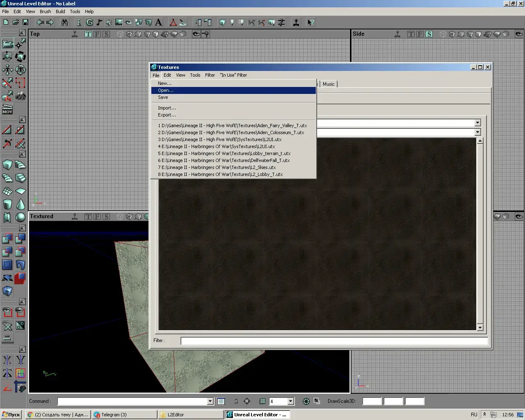Viewport: 525px width, 420px height.
Task: Open the main Build menu
Action: coord(60,11)
